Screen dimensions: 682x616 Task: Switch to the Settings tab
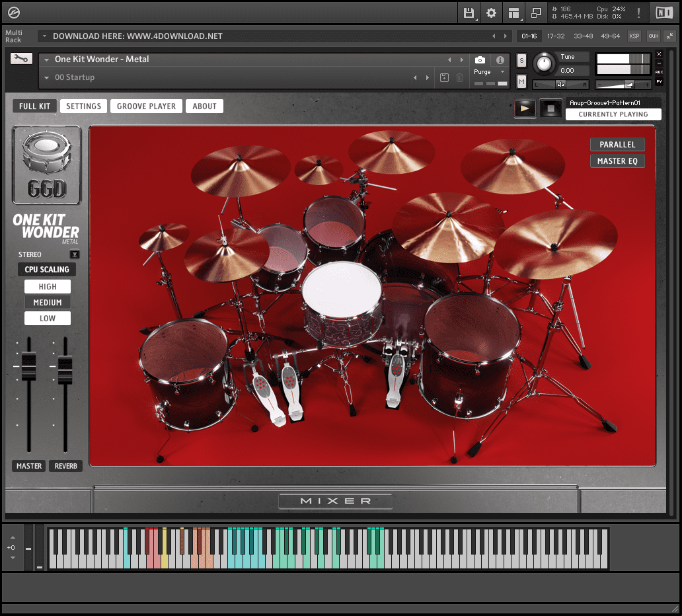click(x=83, y=106)
